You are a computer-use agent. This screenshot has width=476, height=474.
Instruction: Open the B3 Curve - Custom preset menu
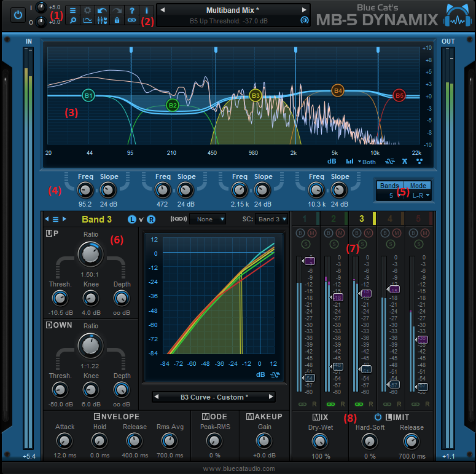214,397
